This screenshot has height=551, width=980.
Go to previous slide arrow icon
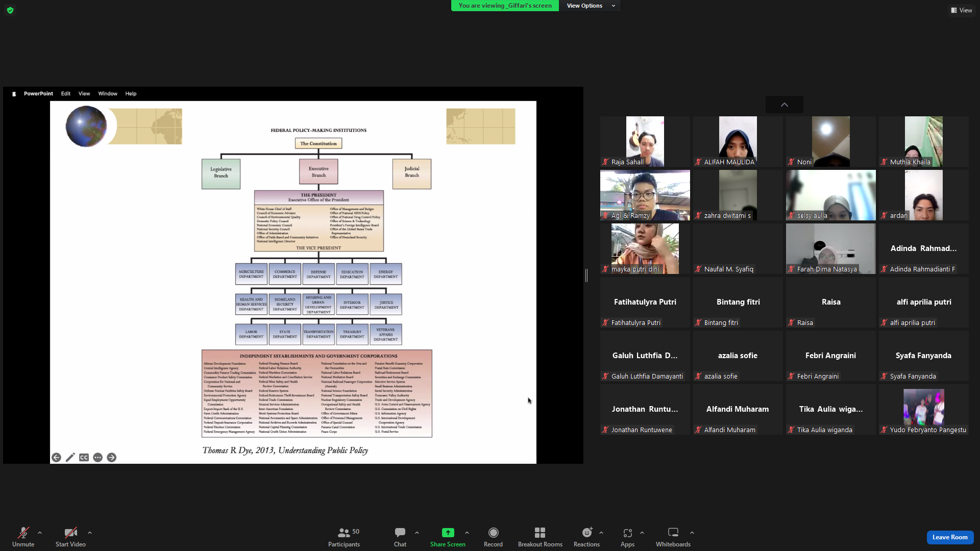click(57, 458)
